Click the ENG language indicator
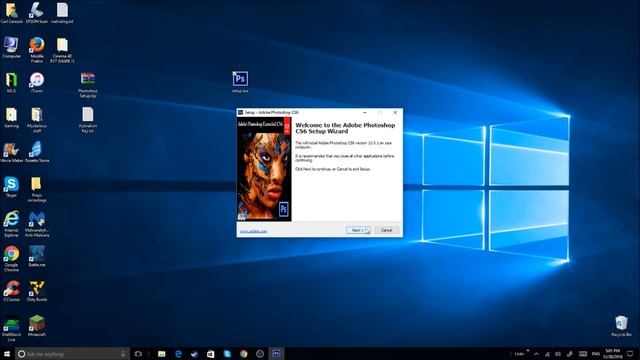Image resolution: width=640 pixels, height=360 pixels. pyautogui.click(x=596, y=354)
